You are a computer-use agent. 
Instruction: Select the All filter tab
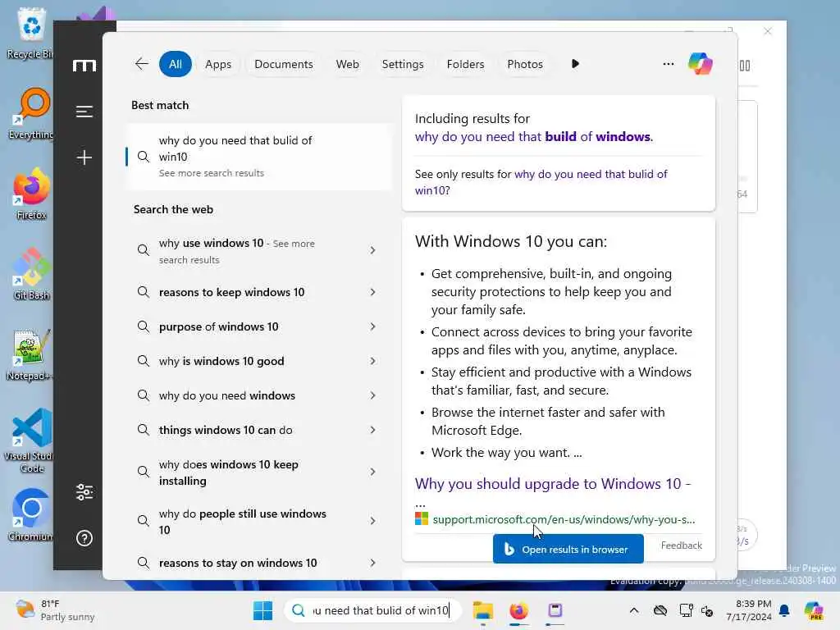click(176, 64)
